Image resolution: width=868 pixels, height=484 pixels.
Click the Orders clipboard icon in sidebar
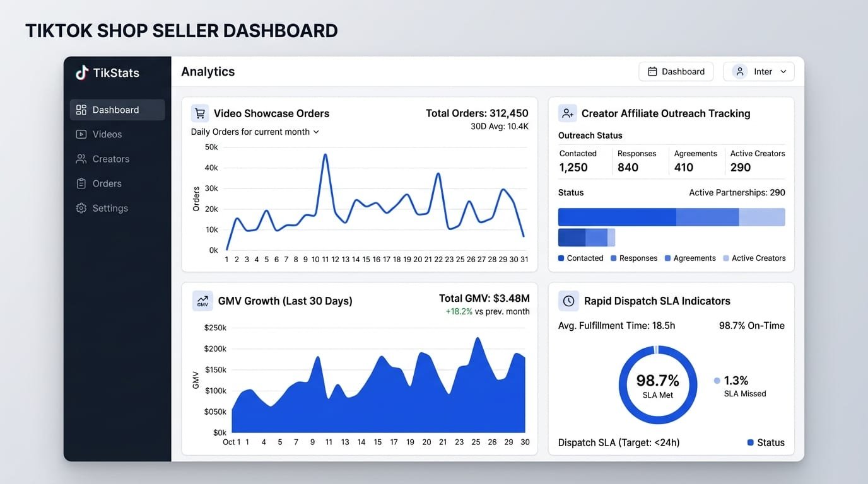pyautogui.click(x=81, y=183)
